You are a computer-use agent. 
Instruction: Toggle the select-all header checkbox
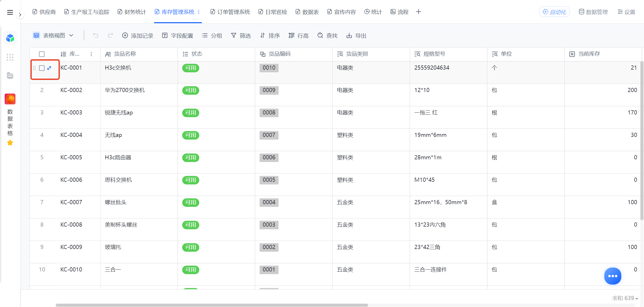[42, 54]
